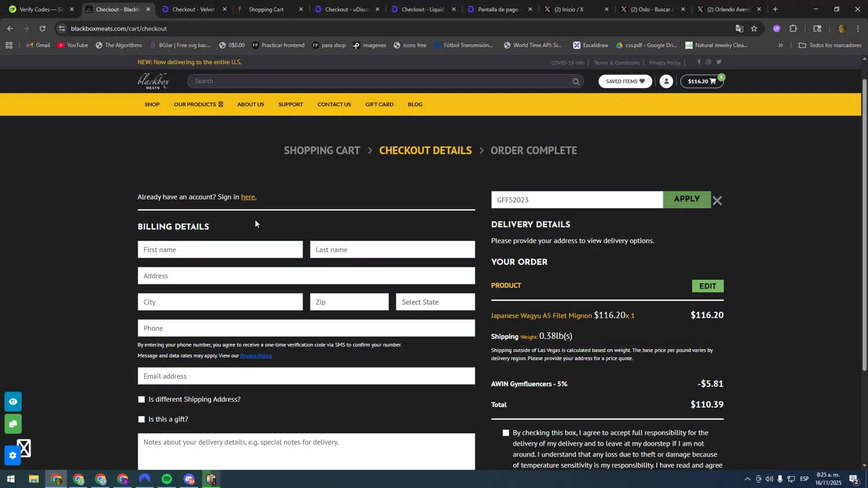Open the Privacy Policy link under phone
The image size is (868, 488).
[x=256, y=356]
